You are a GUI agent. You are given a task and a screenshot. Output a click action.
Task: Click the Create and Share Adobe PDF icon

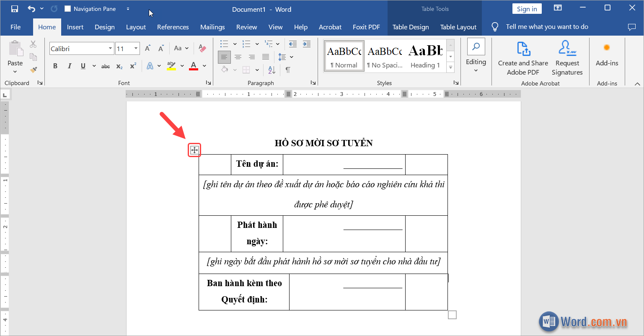(523, 49)
